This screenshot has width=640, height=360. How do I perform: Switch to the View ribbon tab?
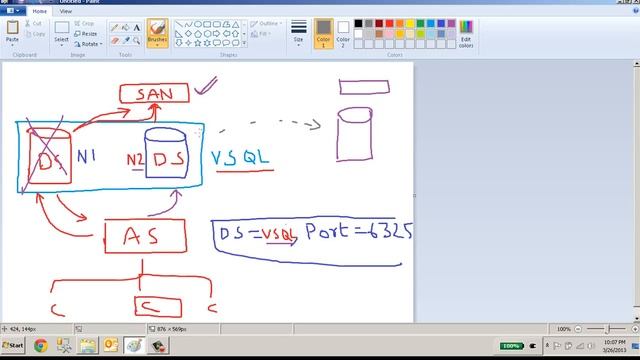click(x=65, y=11)
